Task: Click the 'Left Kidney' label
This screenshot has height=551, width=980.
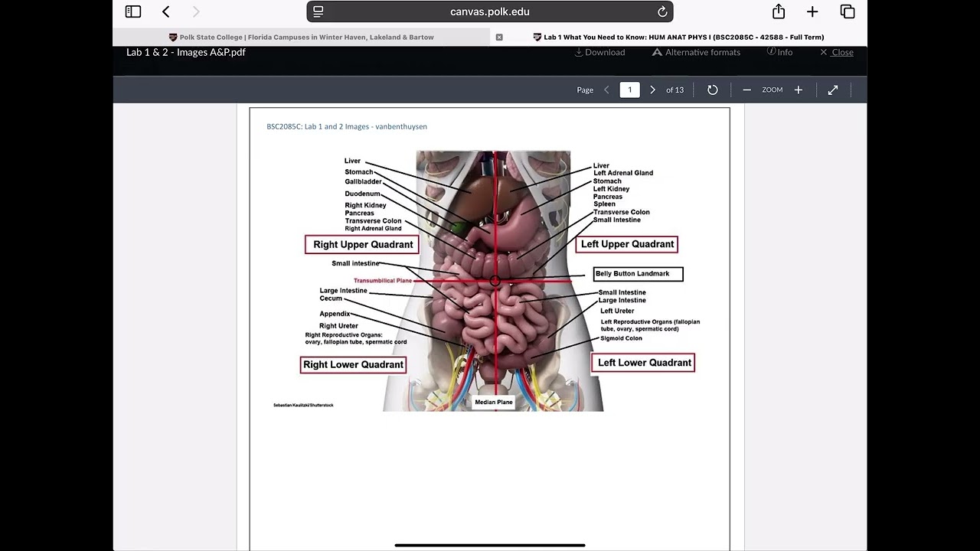Action: 611,189
